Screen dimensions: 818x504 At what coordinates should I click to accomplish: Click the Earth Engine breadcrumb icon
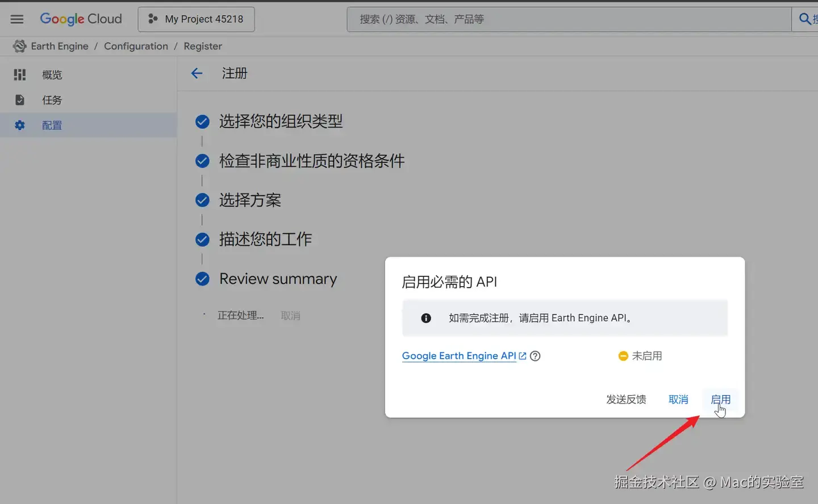pyautogui.click(x=20, y=46)
